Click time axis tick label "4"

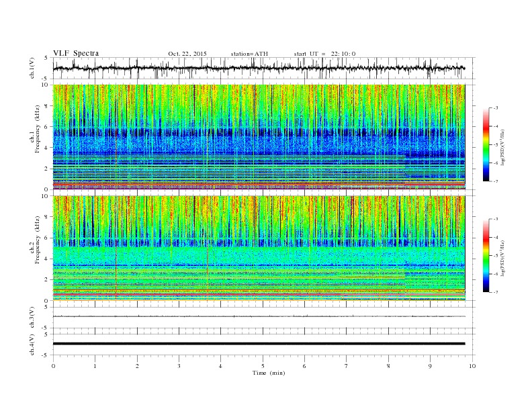point(220,366)
